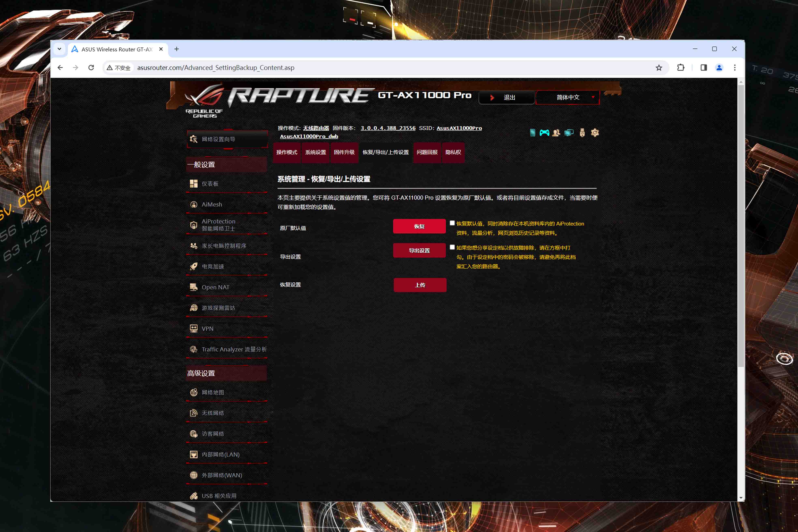Switch to the 操作模式 tab
This screenshot has width=798, height=532.
click(287, 152)
